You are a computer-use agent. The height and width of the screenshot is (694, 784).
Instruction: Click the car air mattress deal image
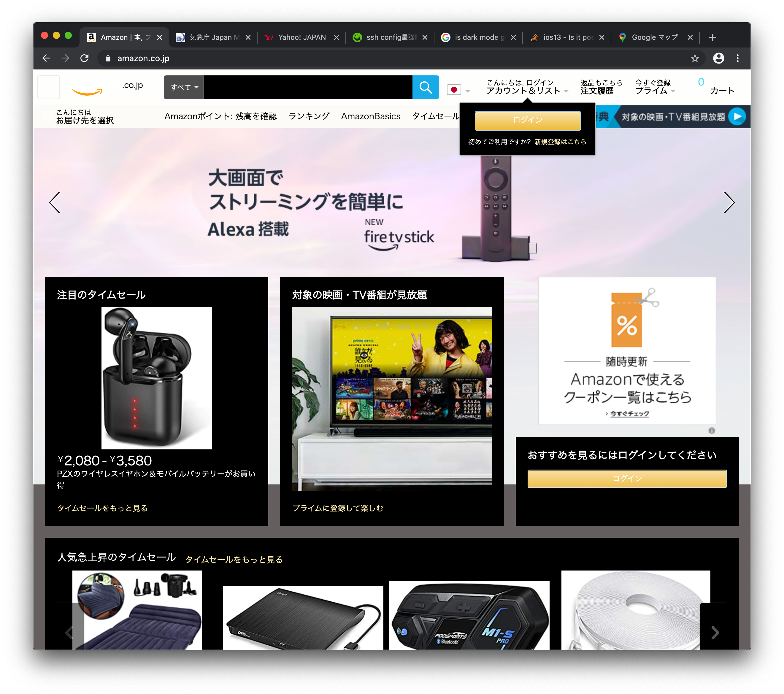(137, 610)
